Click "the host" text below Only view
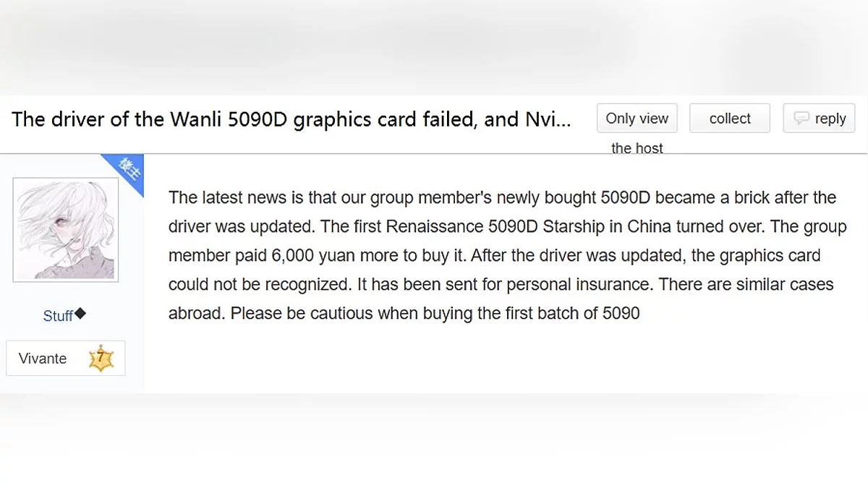The height and width of the screenshot is (488, 868). point(637,148)
